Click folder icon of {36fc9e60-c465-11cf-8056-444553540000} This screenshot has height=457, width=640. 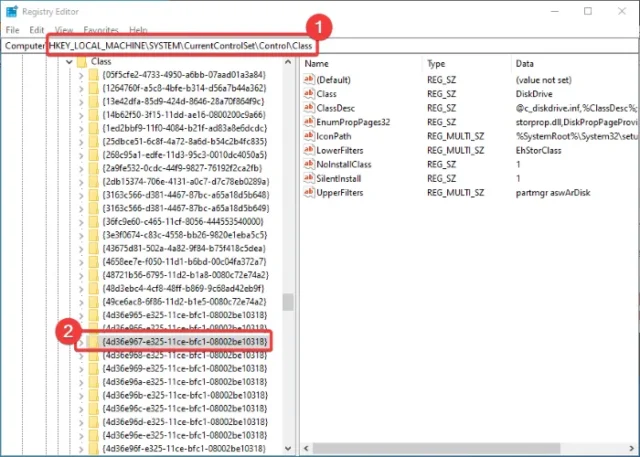[94, 222]
